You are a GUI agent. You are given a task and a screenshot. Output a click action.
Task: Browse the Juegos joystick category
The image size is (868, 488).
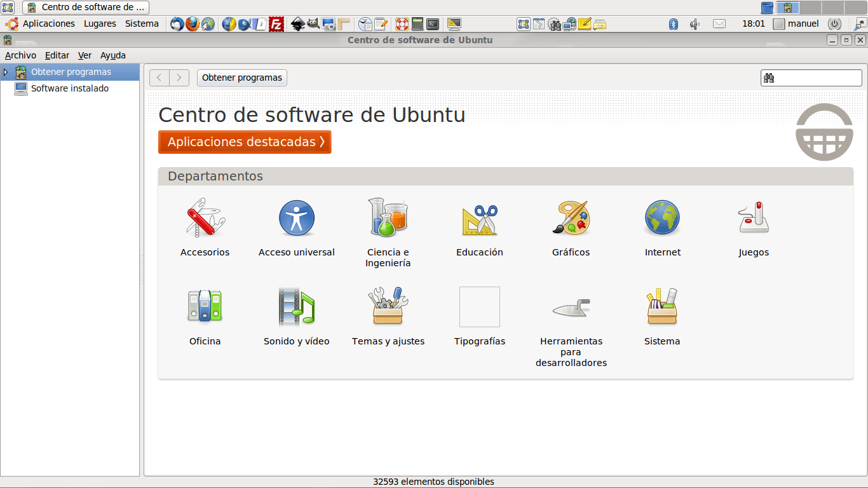pos(754,218)
